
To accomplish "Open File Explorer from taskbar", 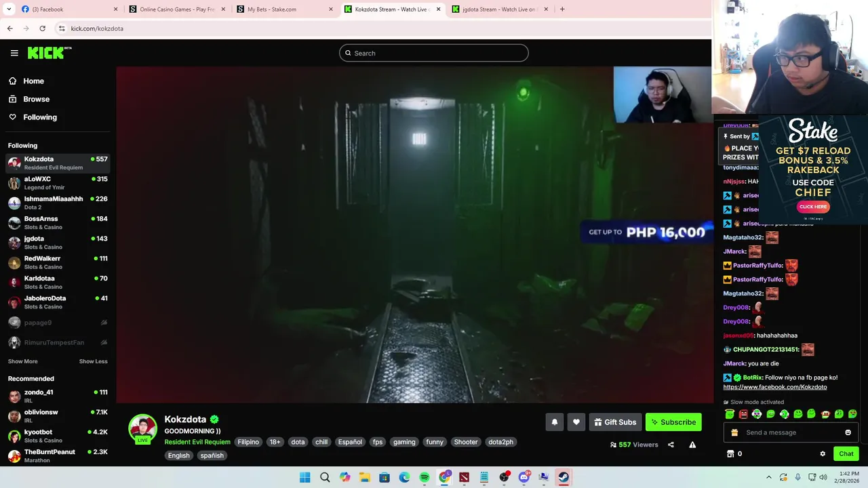I will (x=365, y=477).
